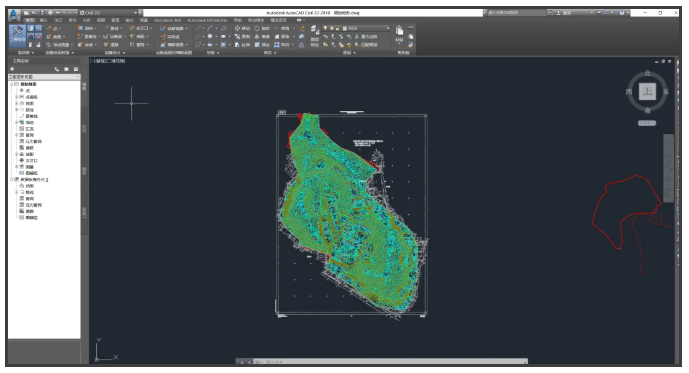
Task: Select Intersections item in Prospector tree
Action: coord(28,160)
